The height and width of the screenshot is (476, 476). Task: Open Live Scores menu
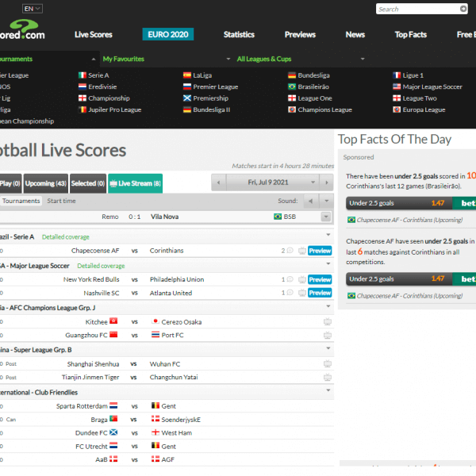[x=94, y=35]
